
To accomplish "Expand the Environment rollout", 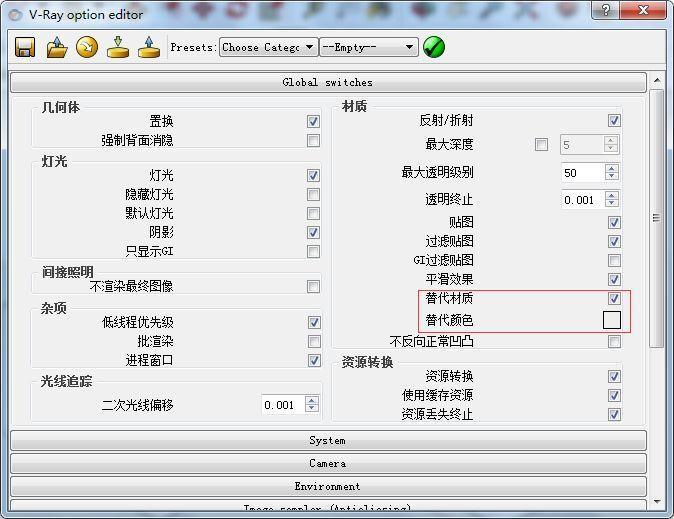I will [328, 486].
